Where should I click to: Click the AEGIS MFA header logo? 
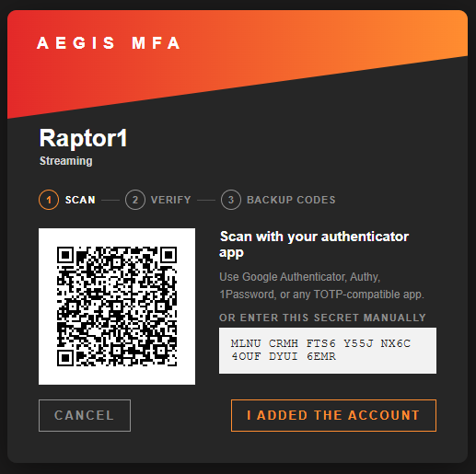[x=109, y=43]
